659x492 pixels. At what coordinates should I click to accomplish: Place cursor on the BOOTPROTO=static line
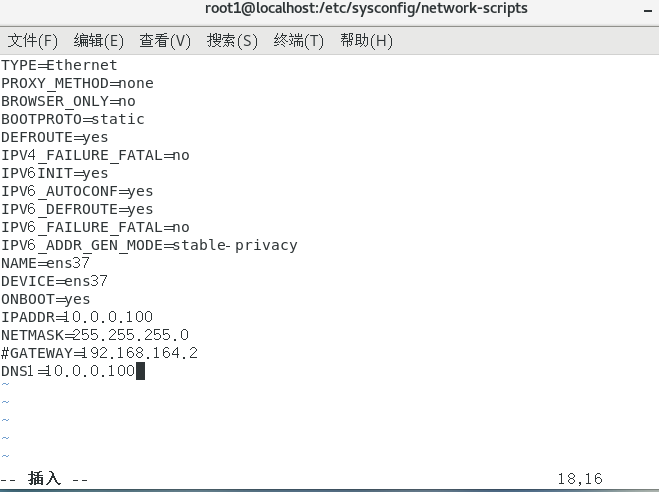73,119
